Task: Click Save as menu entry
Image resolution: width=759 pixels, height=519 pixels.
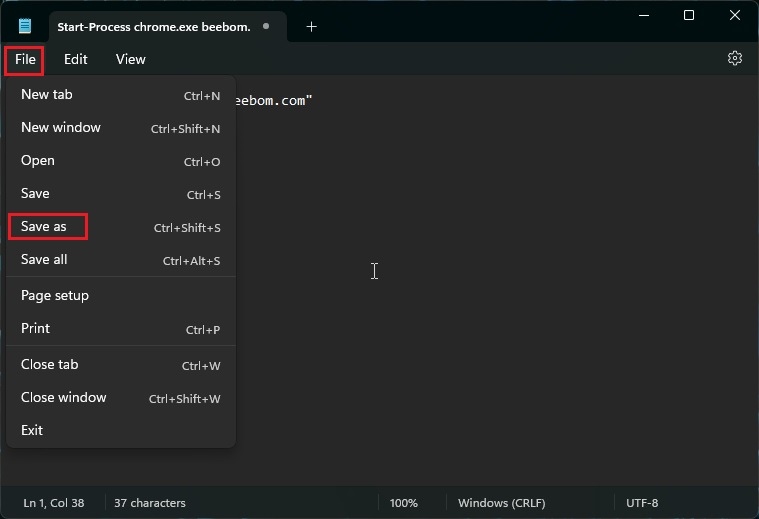Action: pyautogui.click(x=121, y=227)
